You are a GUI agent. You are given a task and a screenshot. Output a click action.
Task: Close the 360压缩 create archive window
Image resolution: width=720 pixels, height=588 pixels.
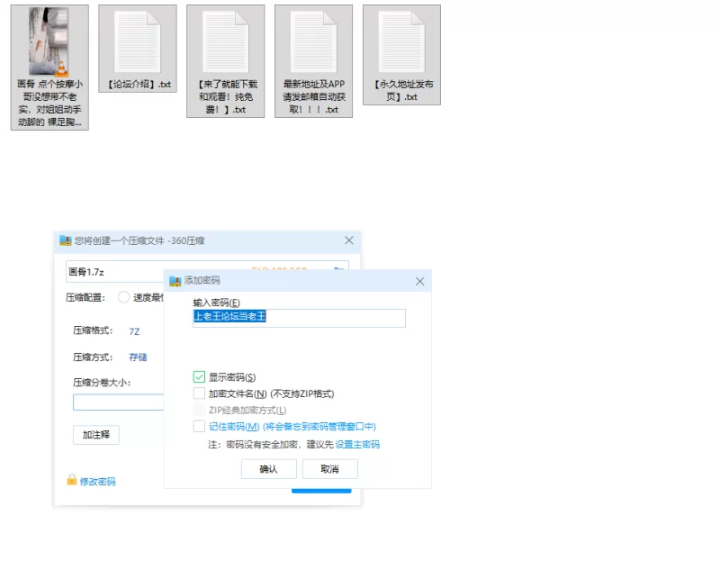[349, 240]
